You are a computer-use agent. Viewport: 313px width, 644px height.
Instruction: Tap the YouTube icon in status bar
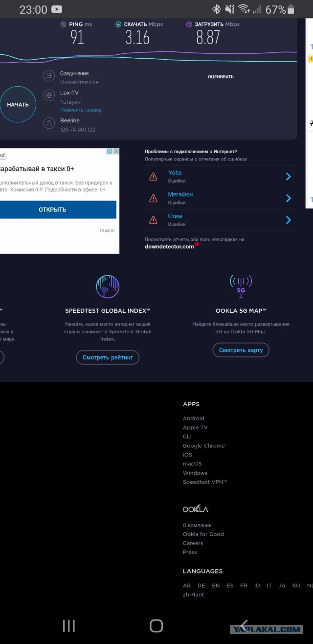[x=57, y=9]
